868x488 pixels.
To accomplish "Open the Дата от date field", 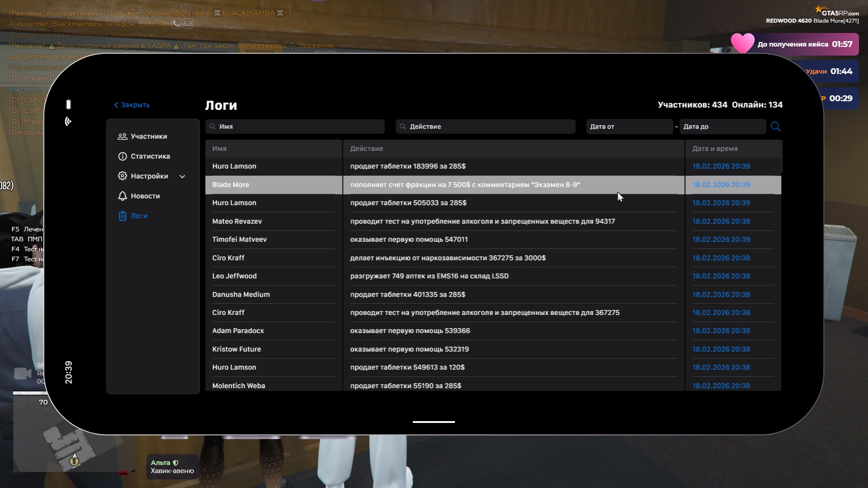I will pos(629,127).
